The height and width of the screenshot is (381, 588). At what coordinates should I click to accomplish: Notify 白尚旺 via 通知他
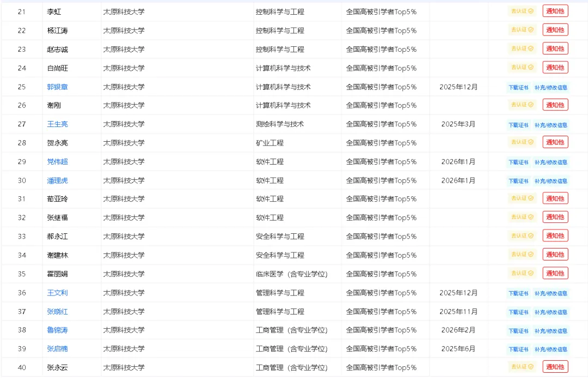tap(555, 68)
